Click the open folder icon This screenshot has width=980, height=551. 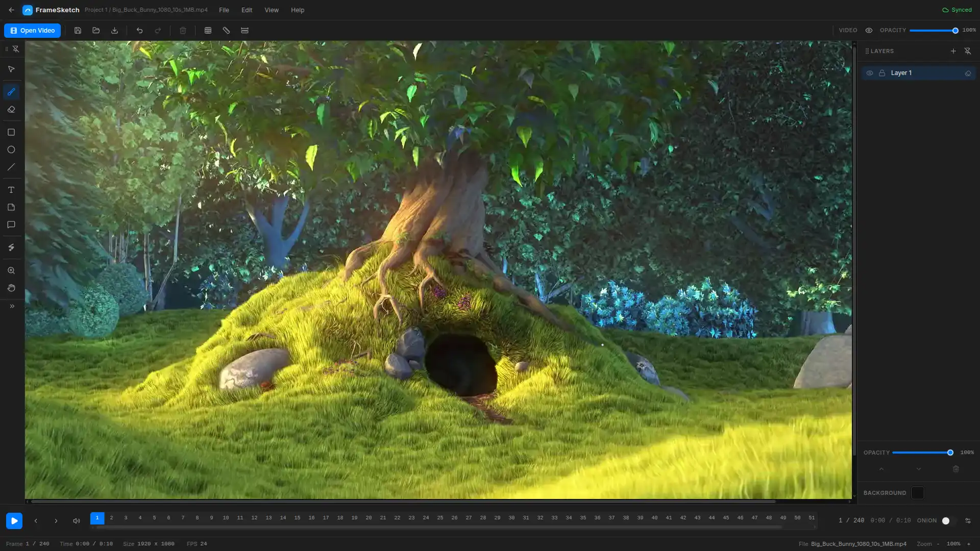(x=96, y=31)
